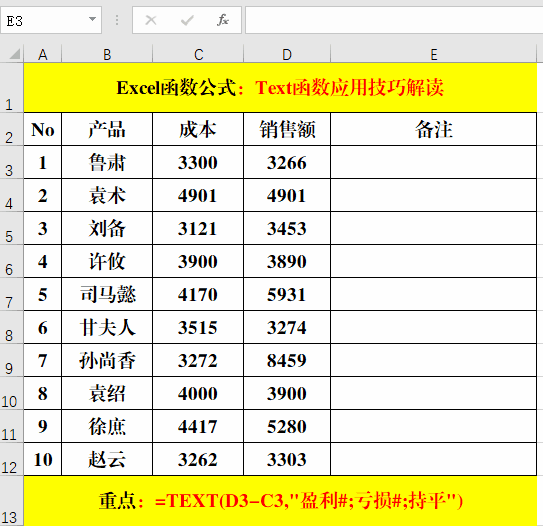Click the '重点' TEXT formula cell
Image resolution: width=543 pixels, height=526 pixels.
tap(280, 501)
